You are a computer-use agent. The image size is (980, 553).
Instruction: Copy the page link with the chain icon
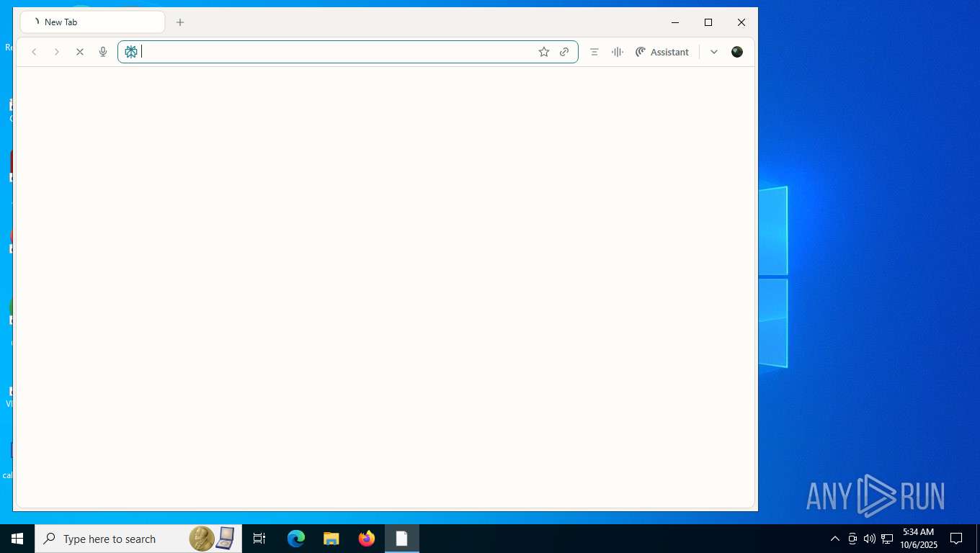[x=564, y=52]
